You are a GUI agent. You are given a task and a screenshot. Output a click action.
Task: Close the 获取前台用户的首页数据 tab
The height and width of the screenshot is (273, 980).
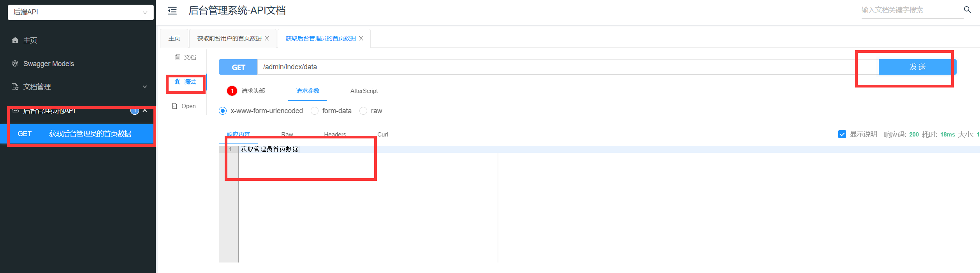pos(267,38)
